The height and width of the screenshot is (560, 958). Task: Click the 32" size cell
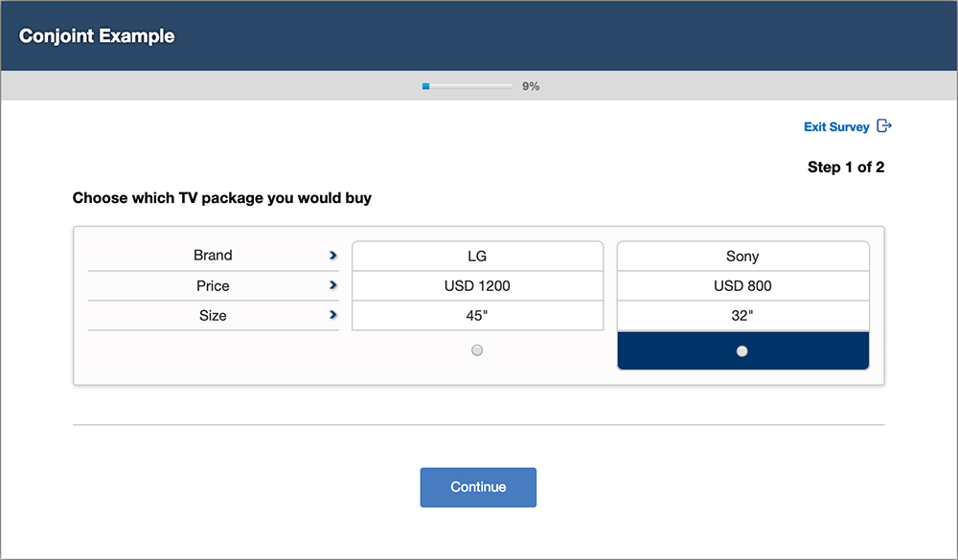(x=742, y=315)
